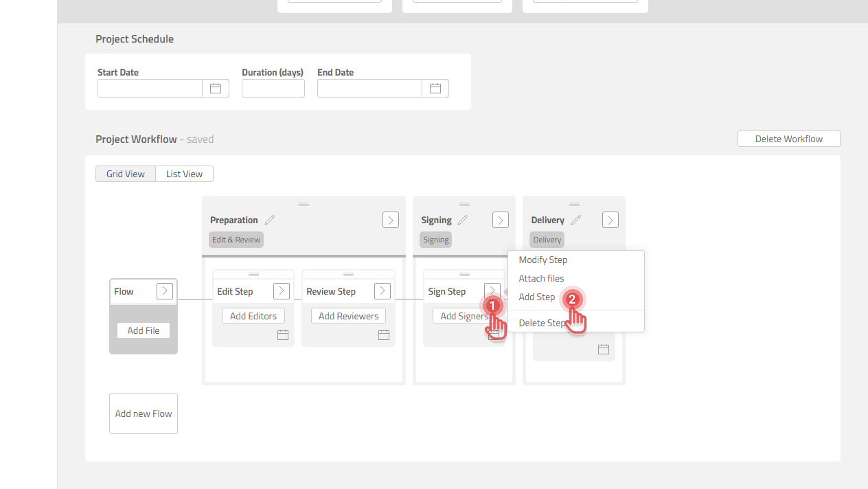Click Add new Flow
The height and width of the screenshot is (489, 868).
coord(143,413)
